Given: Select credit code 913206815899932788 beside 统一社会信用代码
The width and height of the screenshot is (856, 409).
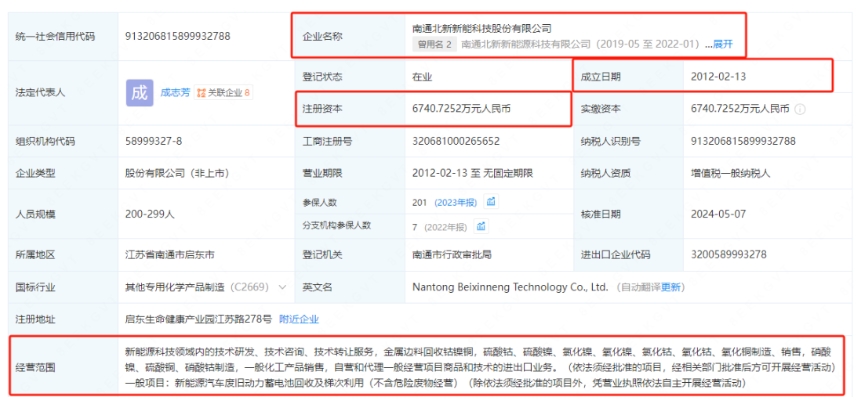Looking at the screenshot, I should coord(177,37).
